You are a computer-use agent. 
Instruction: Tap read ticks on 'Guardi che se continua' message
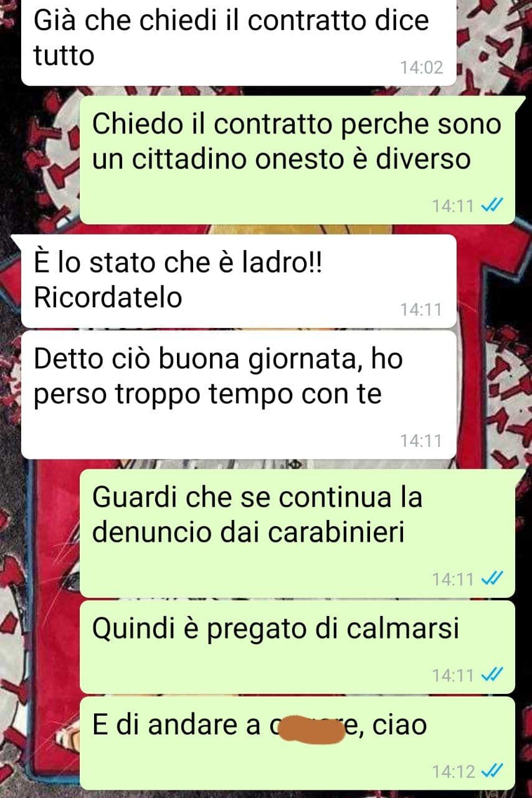493,579
